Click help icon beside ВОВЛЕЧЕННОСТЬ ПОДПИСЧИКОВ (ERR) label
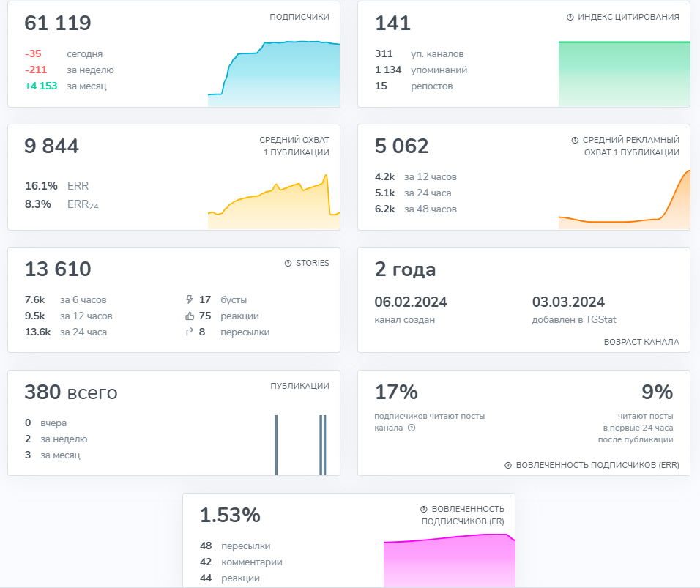This screenshot has height=588, width=700. (x=508, y=465)
